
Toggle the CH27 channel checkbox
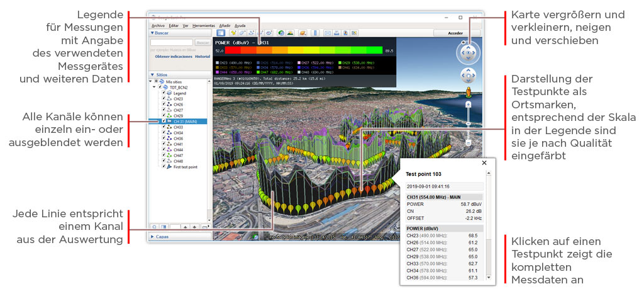point(164,110)
